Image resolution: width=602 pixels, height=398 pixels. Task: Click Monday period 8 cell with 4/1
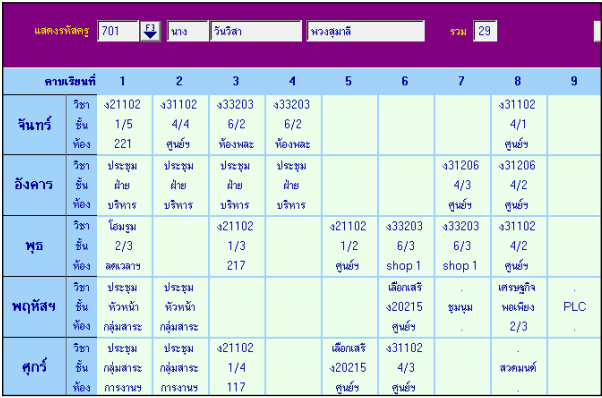tap(519, 124)
